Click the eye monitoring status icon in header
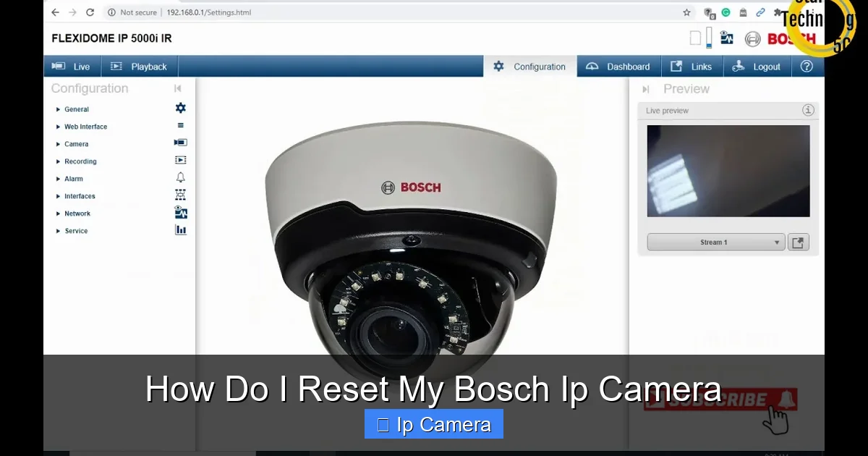 point(727,38)
